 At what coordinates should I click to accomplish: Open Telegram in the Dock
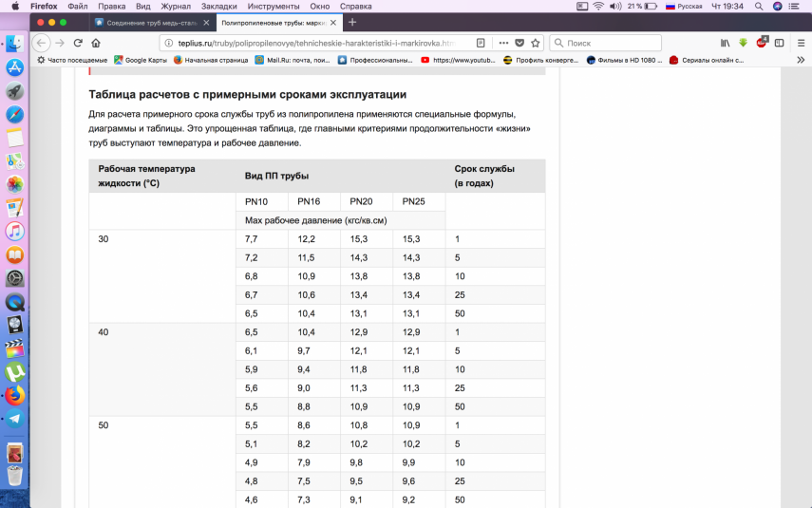pyautogui.click(x=15, y=419)
